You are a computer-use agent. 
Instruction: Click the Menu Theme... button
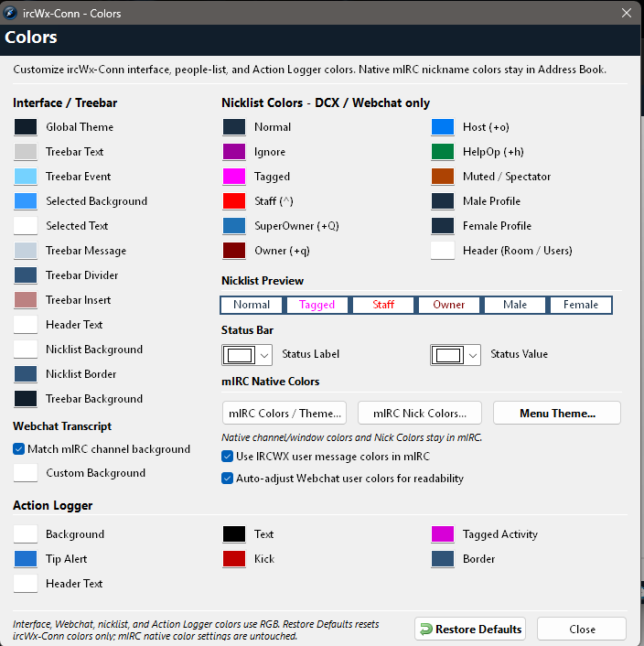(x=557, y=413)
